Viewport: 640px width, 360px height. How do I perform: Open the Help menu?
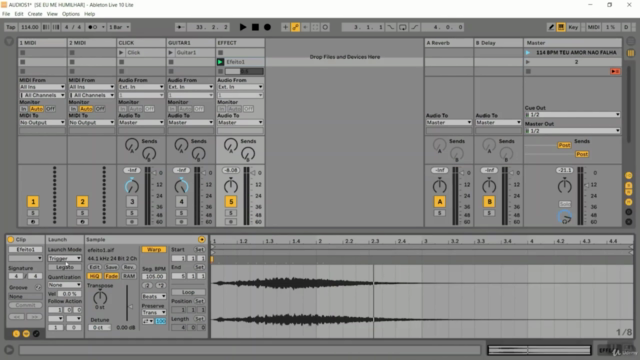click(x=89, y=14)
